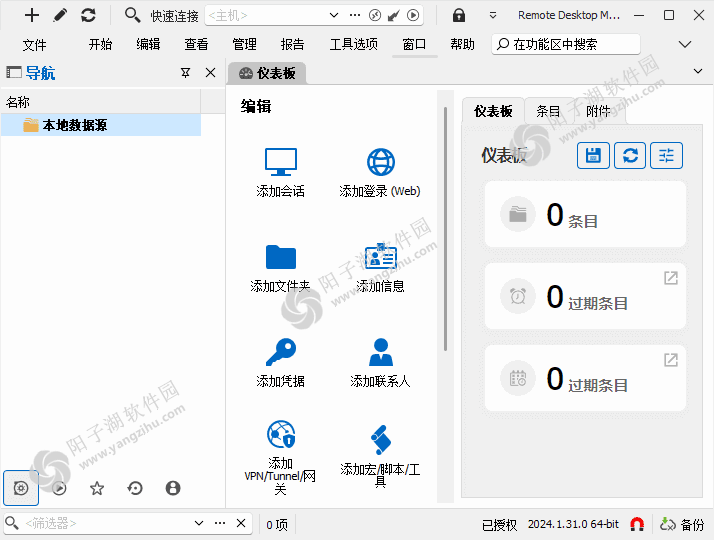Screen dimensions: 714x540
Task: Click the 名称 column header
Action: [101, 102]
